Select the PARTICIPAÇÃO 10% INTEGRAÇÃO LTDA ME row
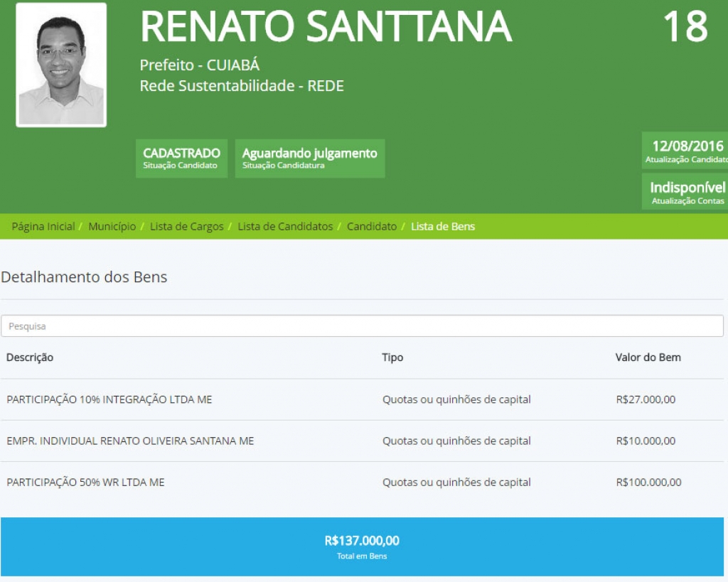 coord(362,399)
